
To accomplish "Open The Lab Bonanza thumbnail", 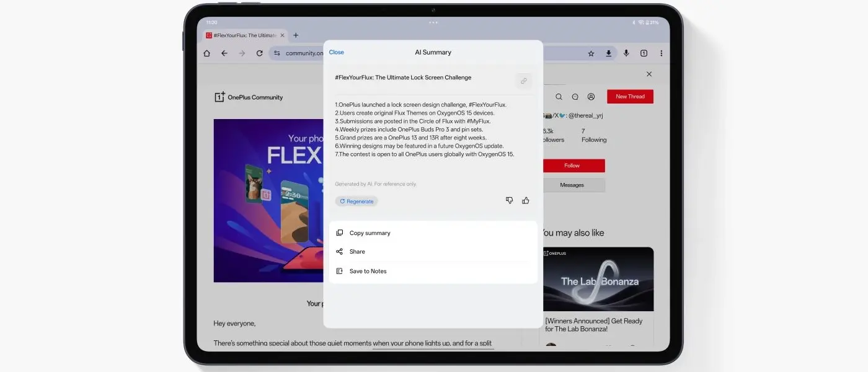I will click(598, 279).
